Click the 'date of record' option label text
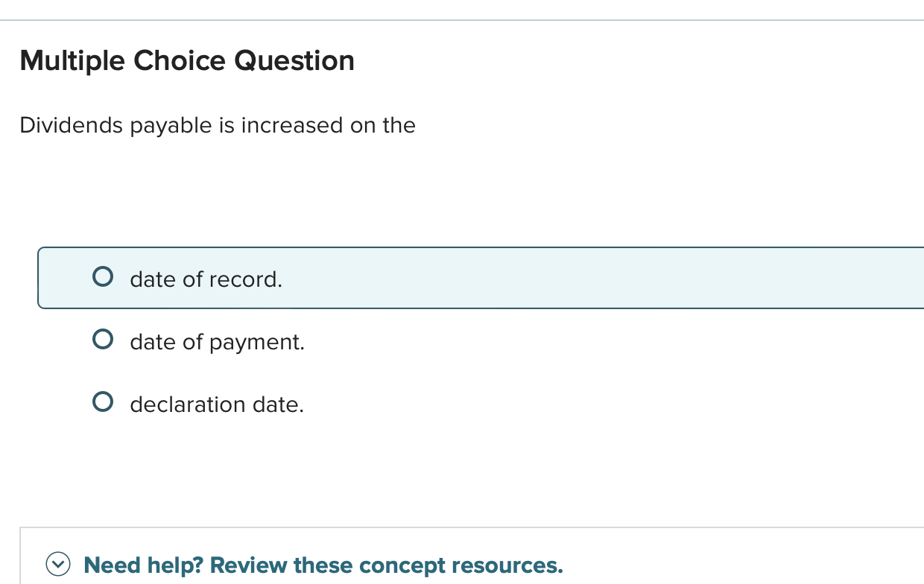The width and height of the screenshot is (924, 584). point(206,279)
